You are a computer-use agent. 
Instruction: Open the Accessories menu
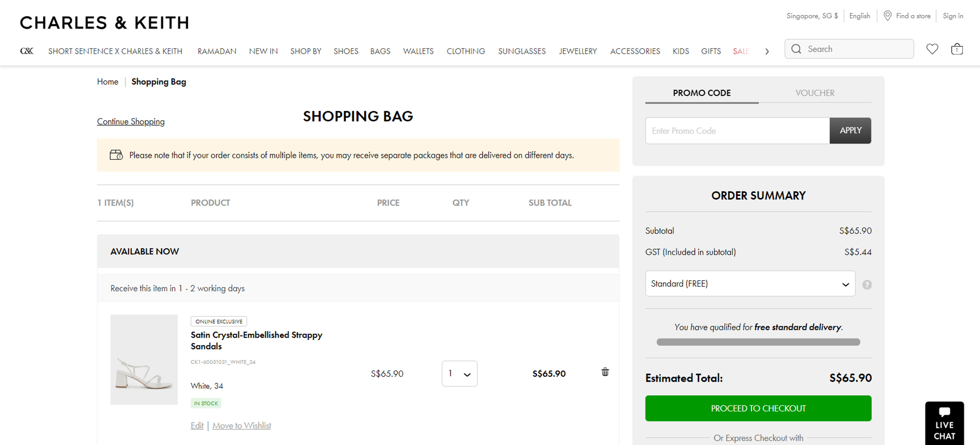pos(635,51)
